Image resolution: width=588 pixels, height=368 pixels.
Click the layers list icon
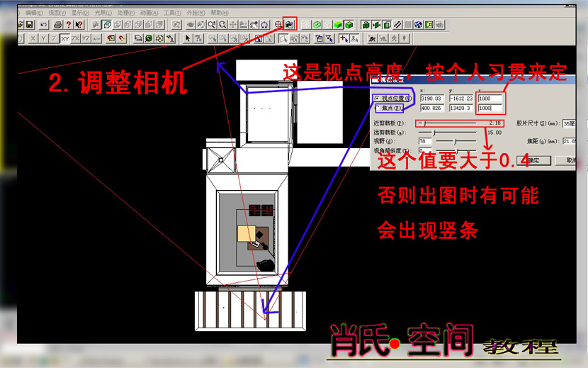click(x=138, y=38)
